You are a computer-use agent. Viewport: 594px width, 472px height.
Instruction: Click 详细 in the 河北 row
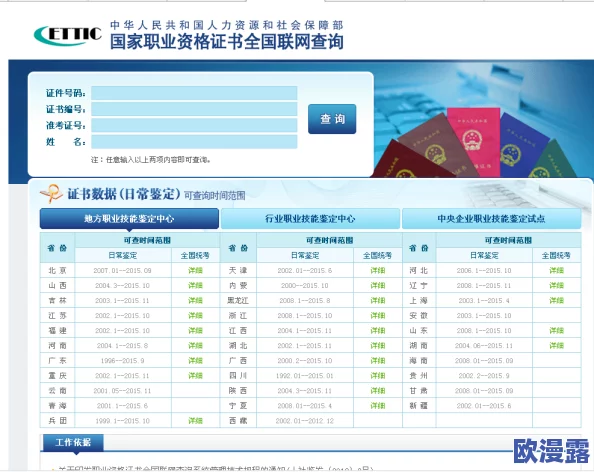tap(556, 270)
